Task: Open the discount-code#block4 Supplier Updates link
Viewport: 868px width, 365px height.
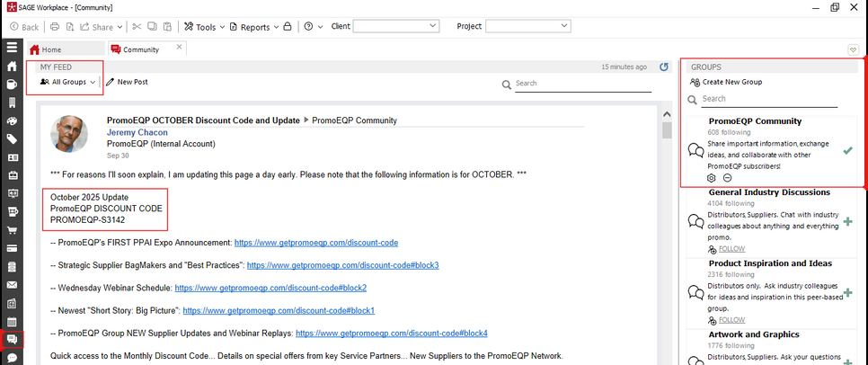Action: point(392,334)
